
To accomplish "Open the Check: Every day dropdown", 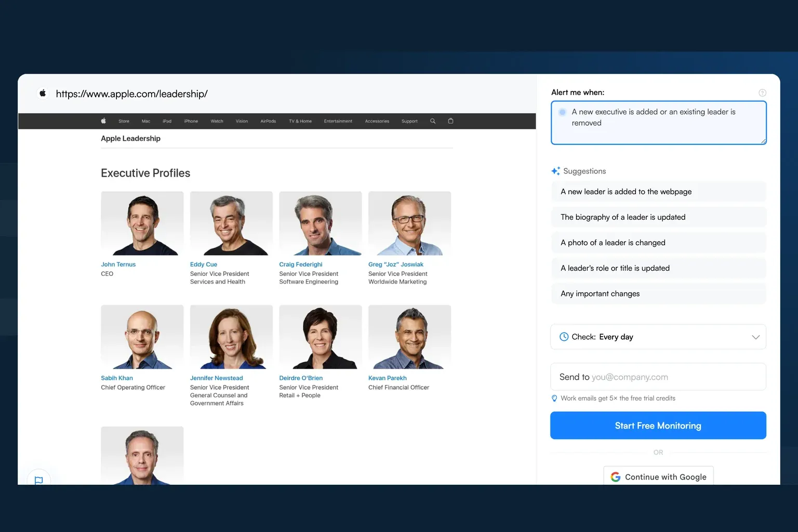I will click(x=658, y=337).
